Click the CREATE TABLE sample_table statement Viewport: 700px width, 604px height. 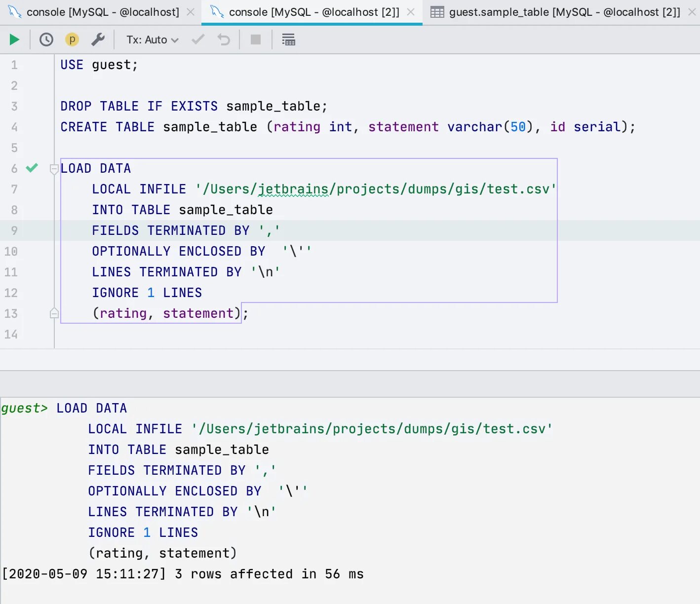tap(348, 127)
